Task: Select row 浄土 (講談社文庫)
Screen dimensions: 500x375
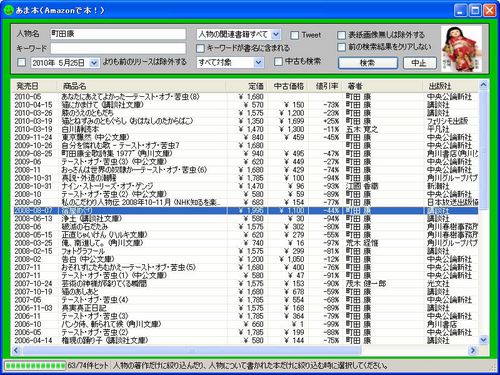Action: pos(246,218)
